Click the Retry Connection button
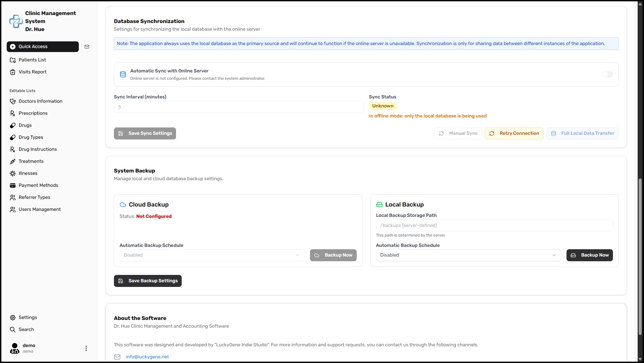The width and height of the screenshot is (644, 363). coord(514,133)
